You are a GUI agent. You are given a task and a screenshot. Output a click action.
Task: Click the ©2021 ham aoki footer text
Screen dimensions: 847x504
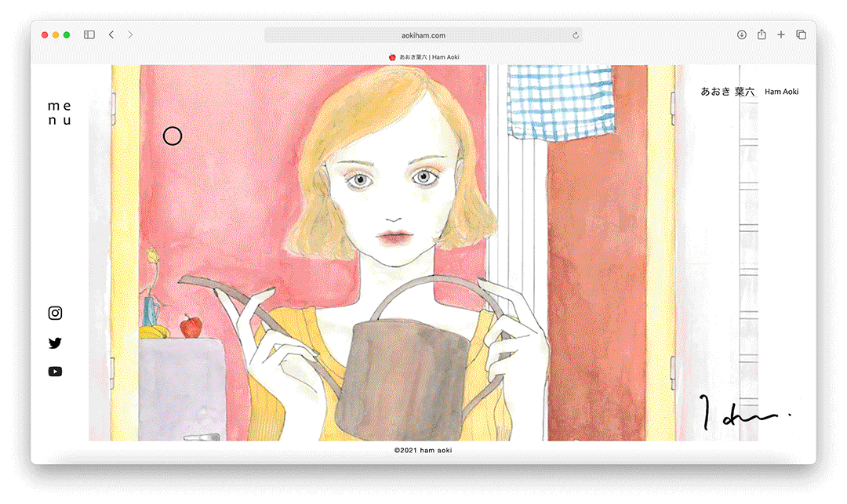[x=423, y=451]
